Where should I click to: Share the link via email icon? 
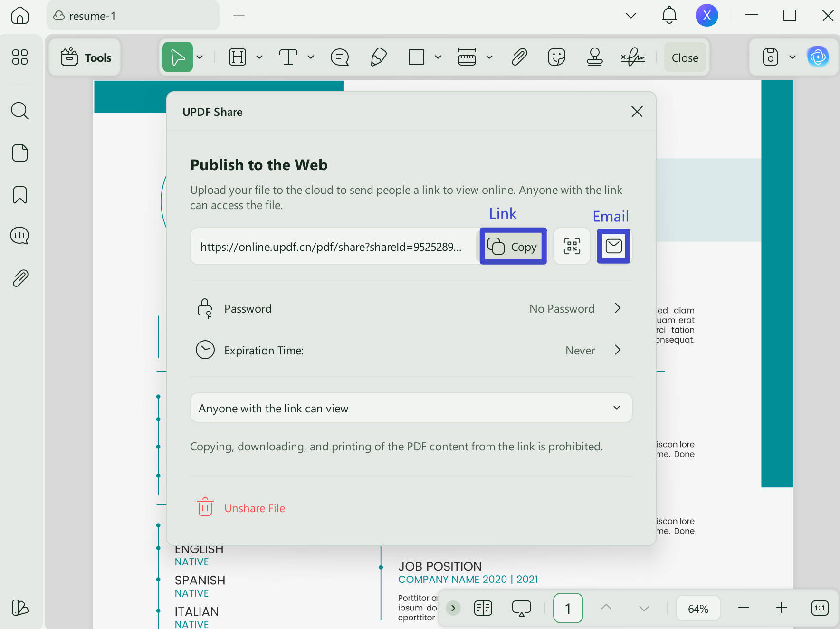pyautogui.click(x=614, y=246)
